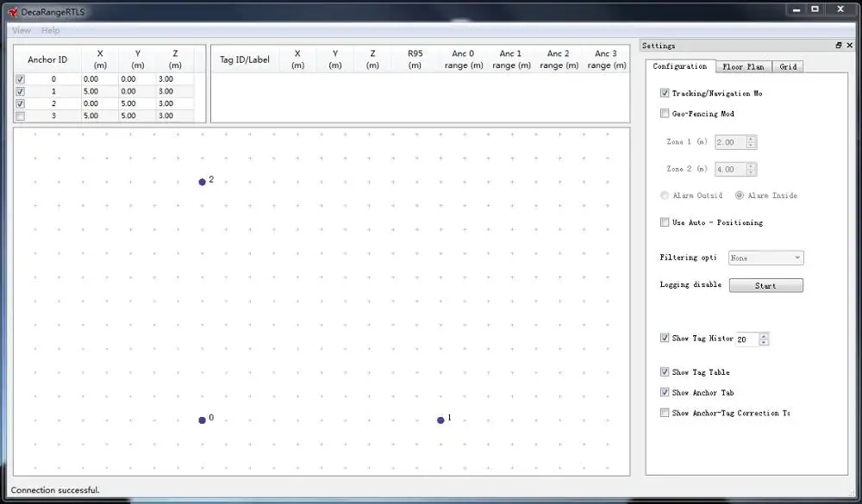Select anchor 1 dot on the map
This screenshot has width=862, height=504.
click(440, 420)
